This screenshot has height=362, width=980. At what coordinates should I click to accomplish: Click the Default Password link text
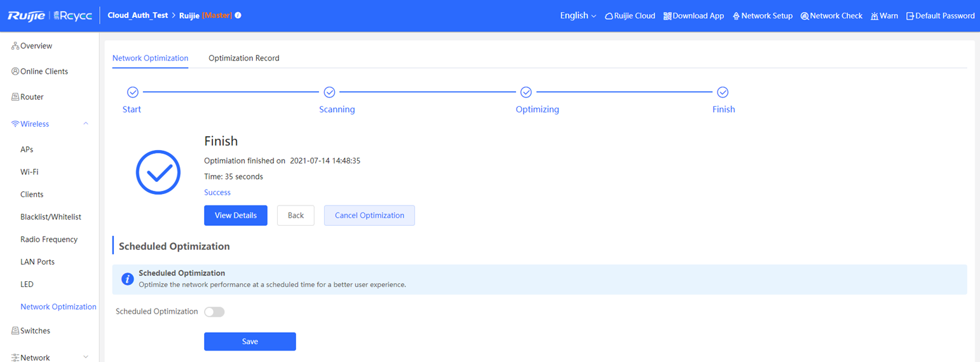tap(945, 16)
